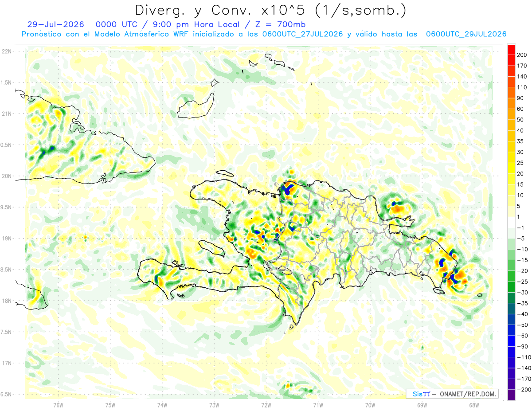Click the '20N' latitude label

tap(7, 176)
